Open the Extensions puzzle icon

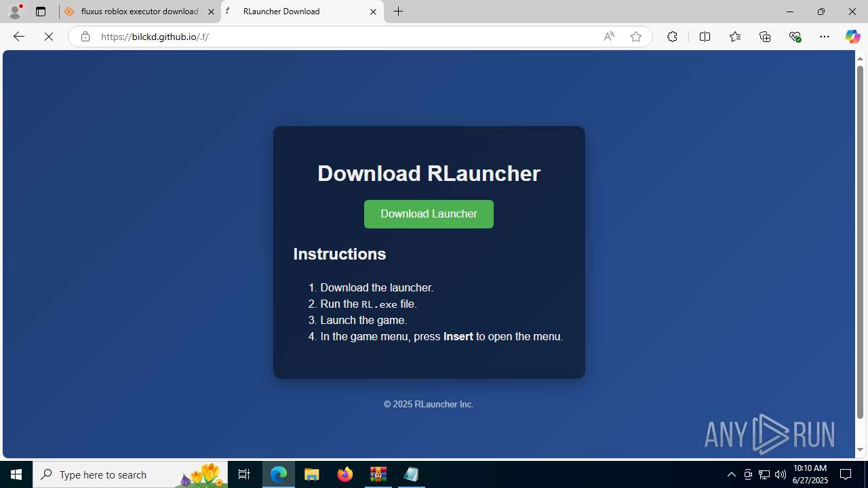point(672,37)
